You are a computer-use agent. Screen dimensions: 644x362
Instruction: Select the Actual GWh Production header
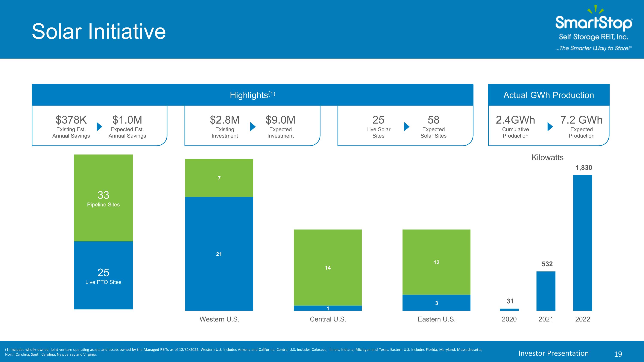click(549, 95)
